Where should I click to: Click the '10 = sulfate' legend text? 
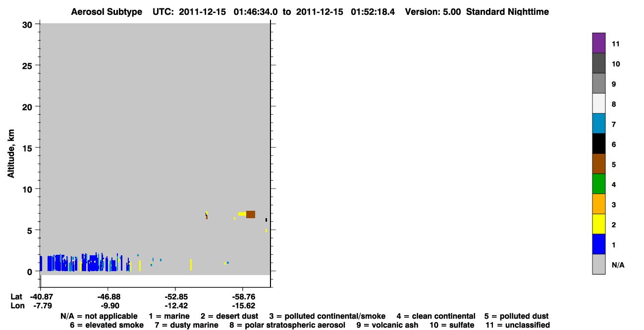(x=452, y=325)
